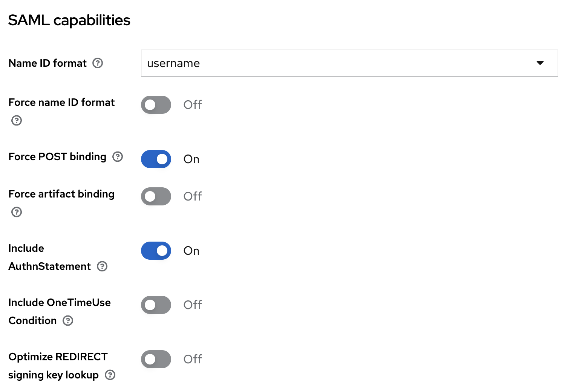Click the Force POST binding help icon
The width and height of the screenshot is (585, 392).
pos(118,156)
